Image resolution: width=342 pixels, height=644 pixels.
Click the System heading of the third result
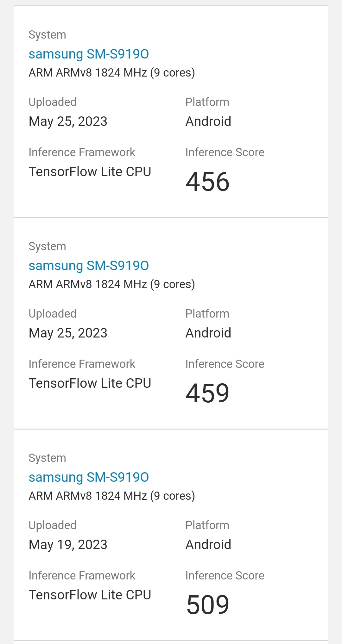(47, 458)
